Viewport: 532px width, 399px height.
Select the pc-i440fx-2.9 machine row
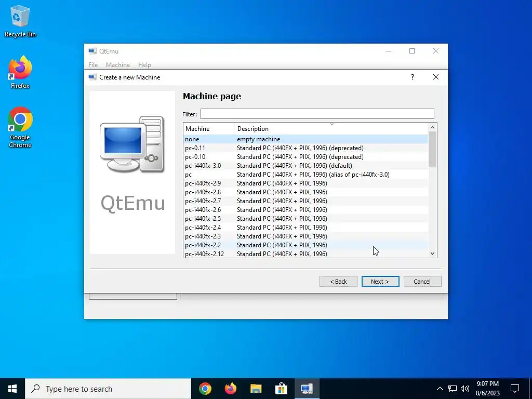[305, 183]
